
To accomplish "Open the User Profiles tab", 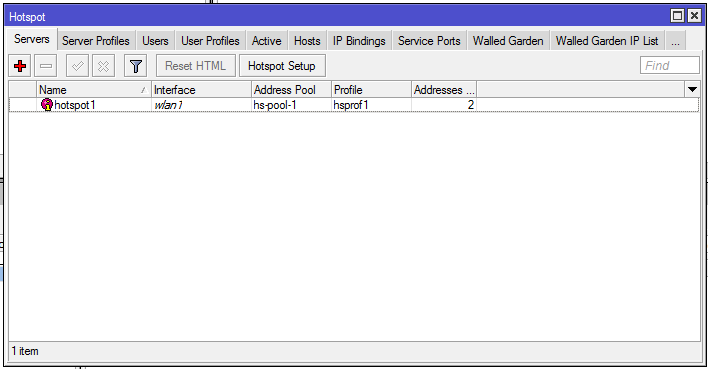I will click(x=210, y=41).
